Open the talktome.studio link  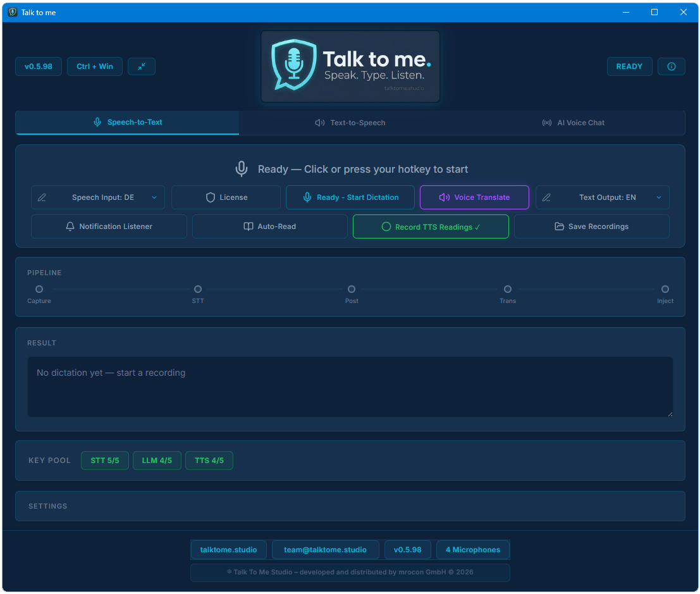228,550
